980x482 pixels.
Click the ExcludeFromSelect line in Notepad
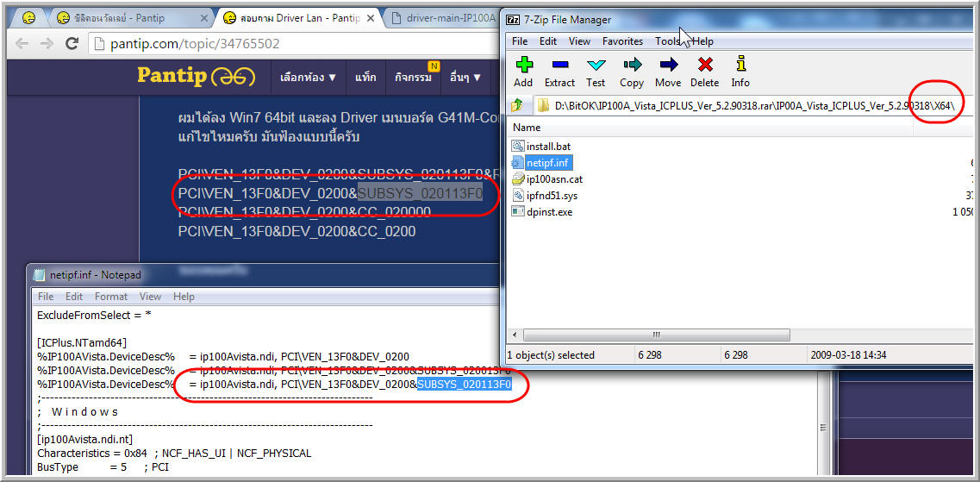point(94,315)
